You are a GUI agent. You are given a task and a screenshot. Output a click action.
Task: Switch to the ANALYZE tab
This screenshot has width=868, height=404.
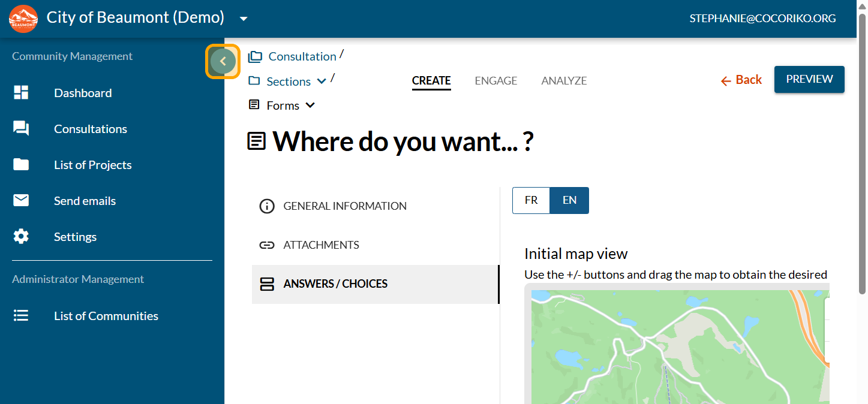coord(564,80)
